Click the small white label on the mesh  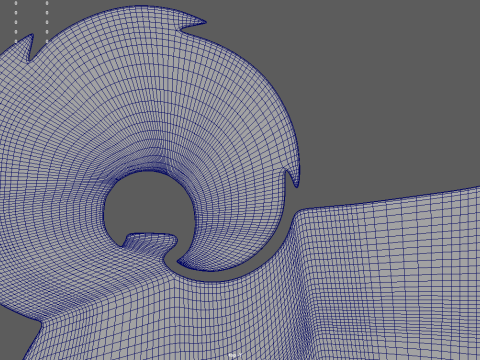[235, 356]
